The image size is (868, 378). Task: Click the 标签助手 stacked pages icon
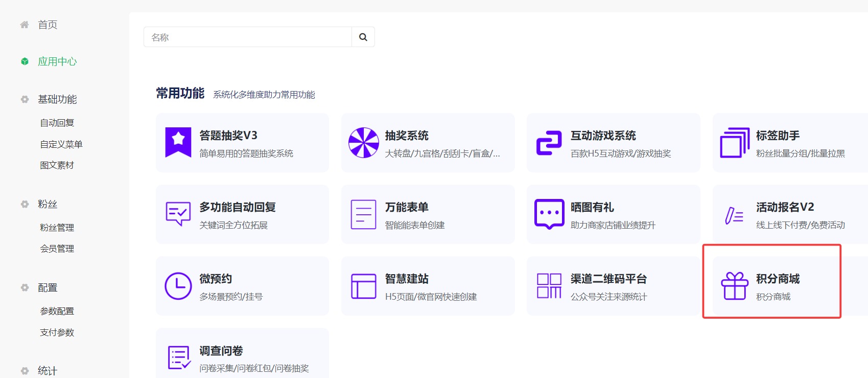[735, 143]
